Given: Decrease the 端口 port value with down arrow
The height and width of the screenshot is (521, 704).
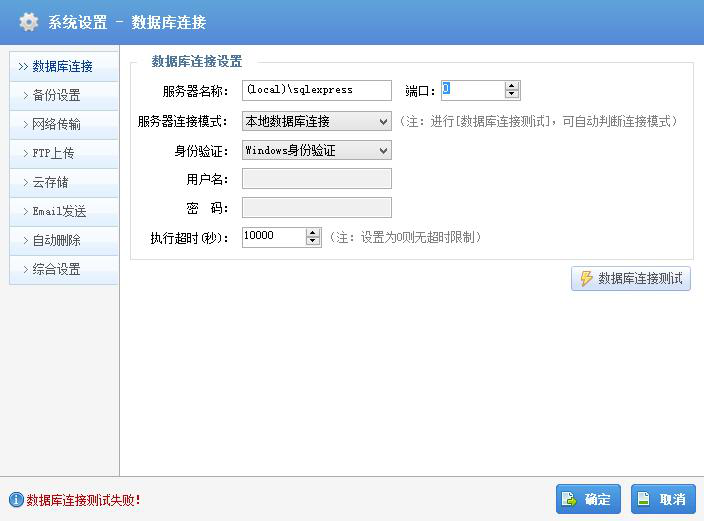Looking at the screenshot, I should pyautogui.click(x=511, y=94).
